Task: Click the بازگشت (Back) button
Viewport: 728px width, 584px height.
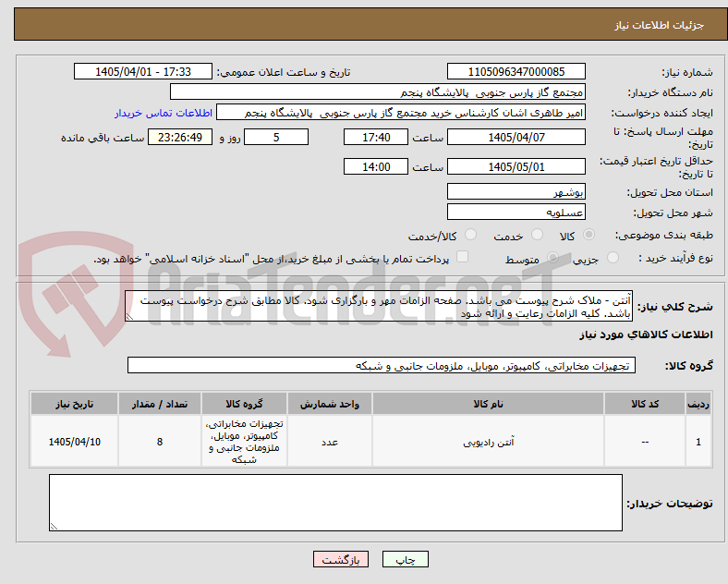Action: click(x=340, y=559)
